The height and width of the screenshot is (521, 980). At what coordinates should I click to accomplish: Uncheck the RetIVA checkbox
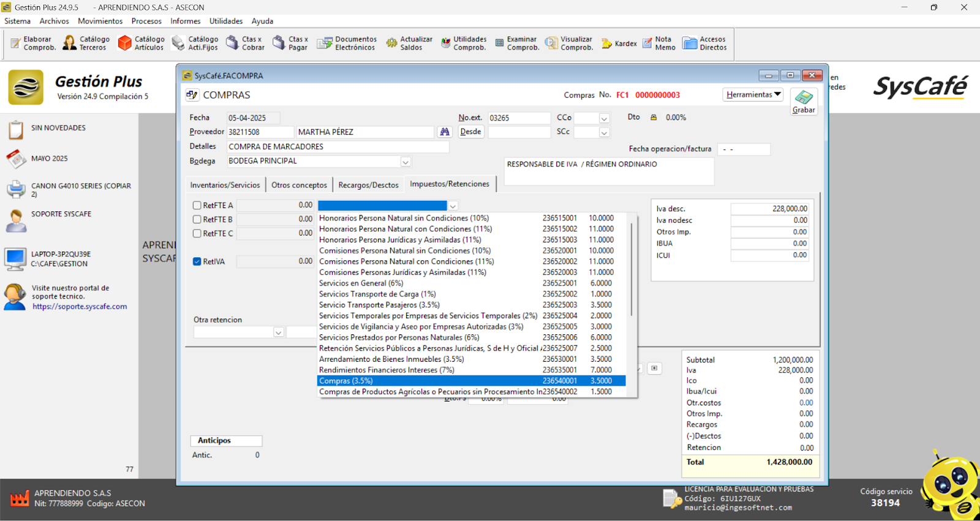click(197, 261)
